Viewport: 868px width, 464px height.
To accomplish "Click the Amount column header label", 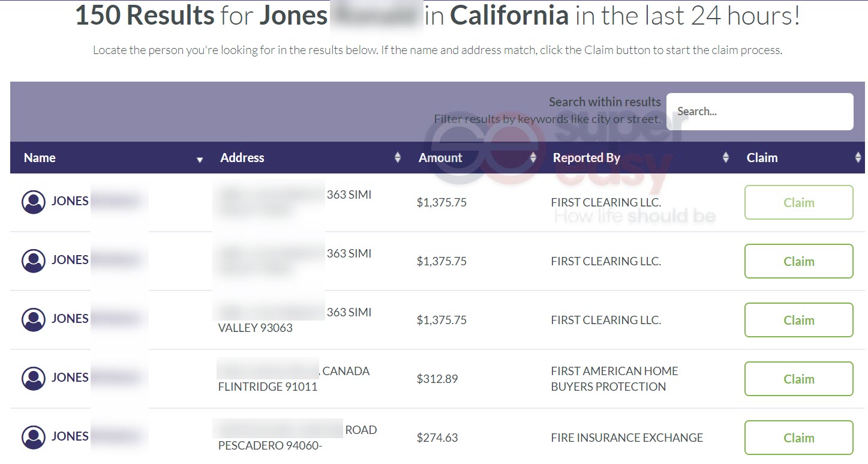I will (x=440, y=158).
